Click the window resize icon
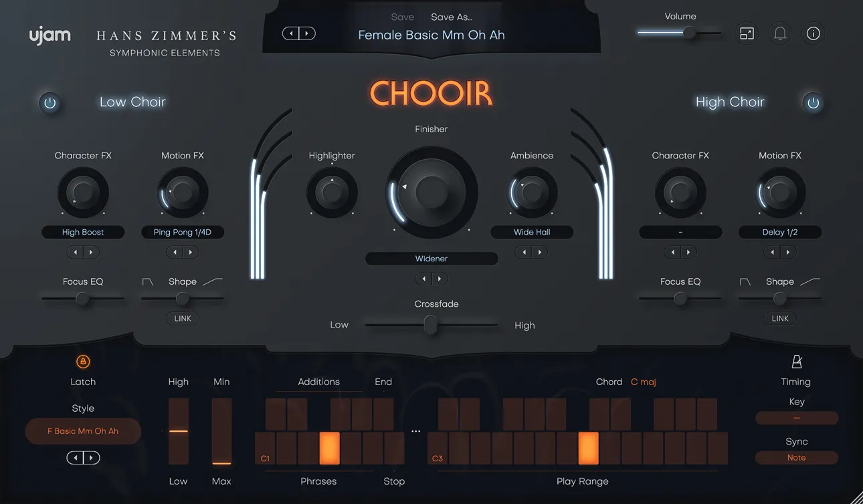This screenshot has width=863, height=504. 747,33
